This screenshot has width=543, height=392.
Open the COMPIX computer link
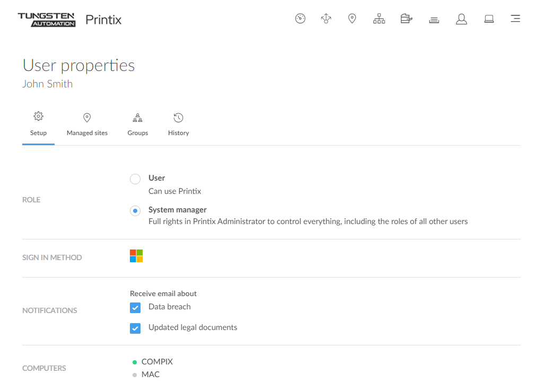coord(157,362)
